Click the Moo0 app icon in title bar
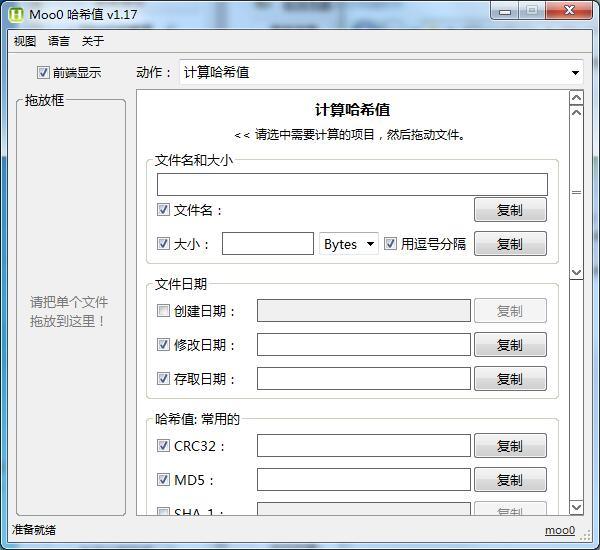 point(16,13)
